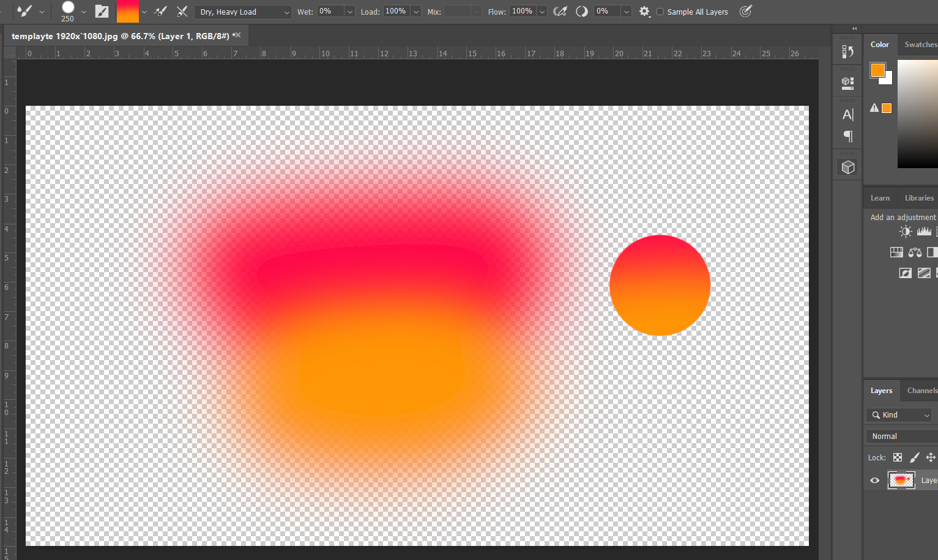
Task: Toggle the brush settings panel icon
Action: 102,12
